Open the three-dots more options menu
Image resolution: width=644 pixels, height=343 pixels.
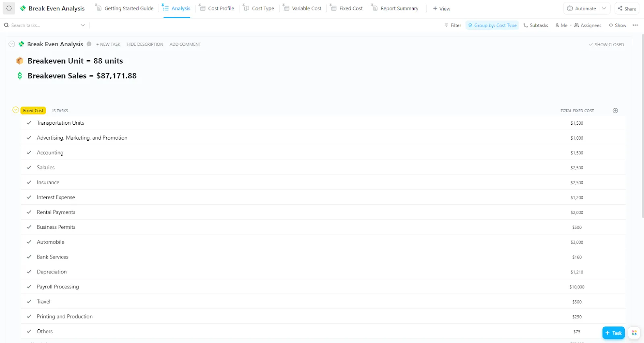pos(635,25)
